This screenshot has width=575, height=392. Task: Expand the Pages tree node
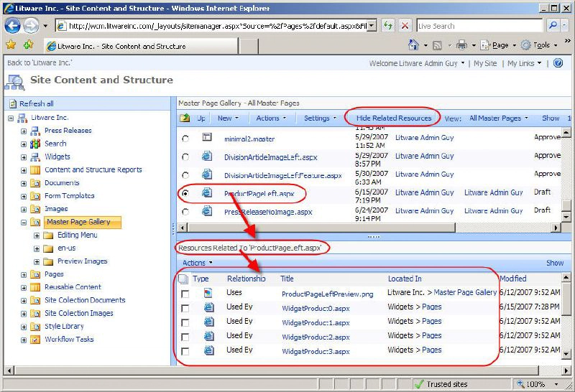coord(24,275)
